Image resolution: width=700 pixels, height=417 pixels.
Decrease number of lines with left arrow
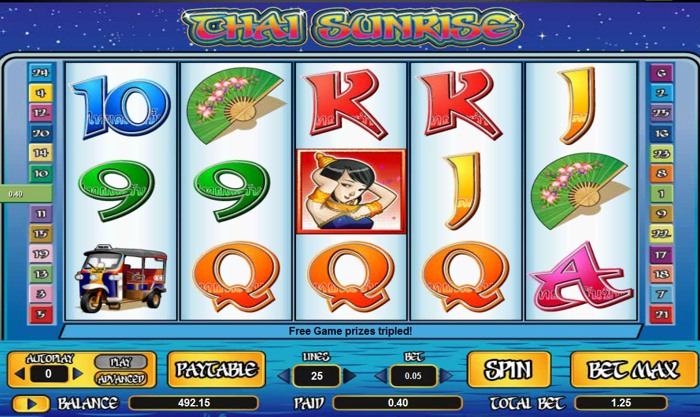[284, 376]
